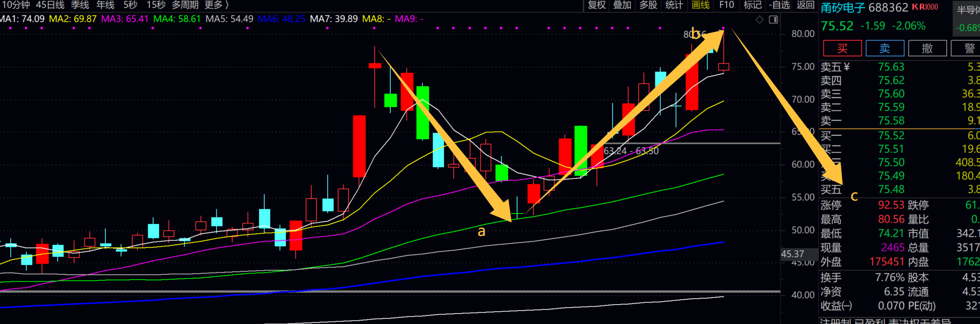Viewport: 980px width, 324px height.
Task: Click the yellow MA2: 69.87 label
Action: tap(73, 19)
